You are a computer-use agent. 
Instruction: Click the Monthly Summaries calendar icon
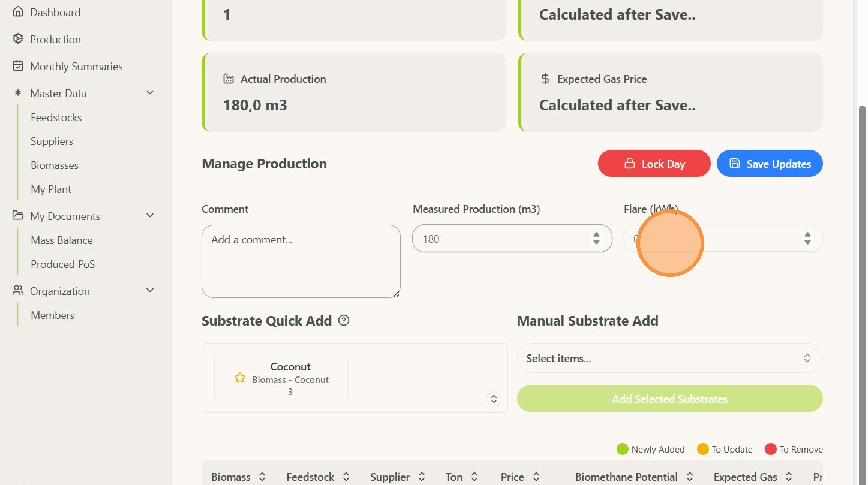click(x=18, y=66)
